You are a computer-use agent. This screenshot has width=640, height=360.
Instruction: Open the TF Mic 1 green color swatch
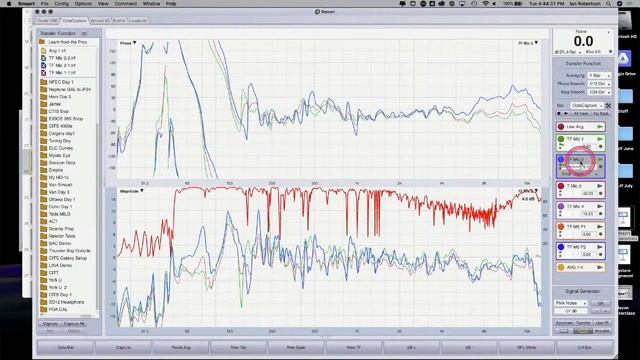tap(561, 139)
